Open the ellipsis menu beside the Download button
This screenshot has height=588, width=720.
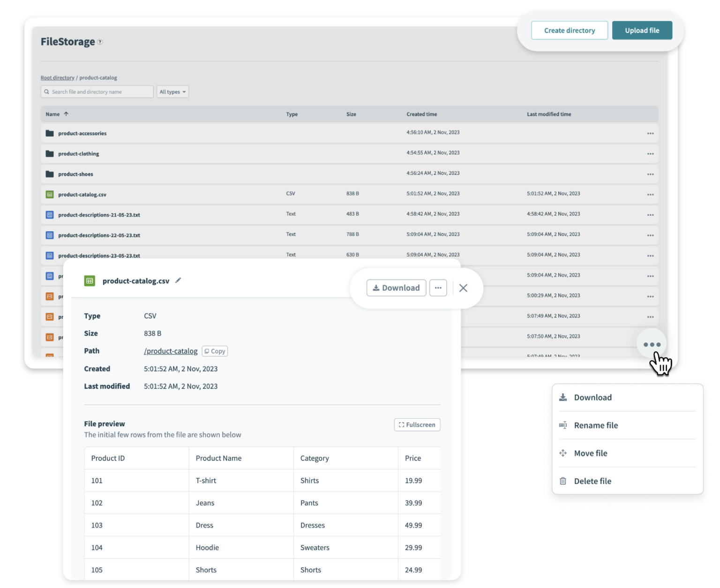[438, 287]
